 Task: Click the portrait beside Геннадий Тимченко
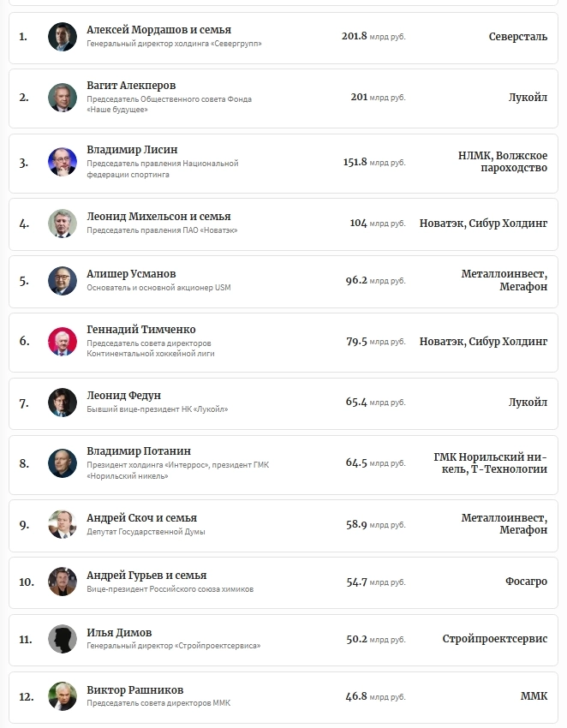pos(63,341)
